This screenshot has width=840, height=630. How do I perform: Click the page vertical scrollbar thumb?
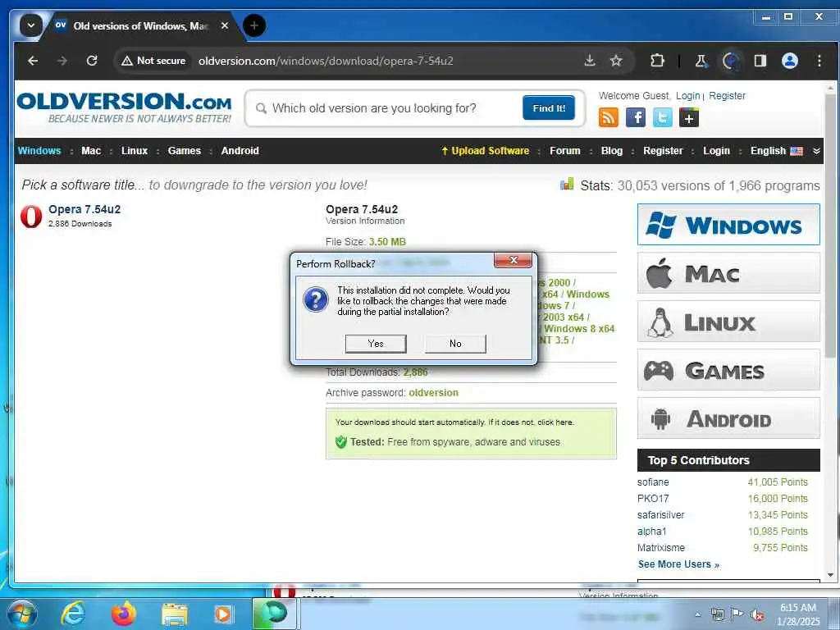coord(830,225)
